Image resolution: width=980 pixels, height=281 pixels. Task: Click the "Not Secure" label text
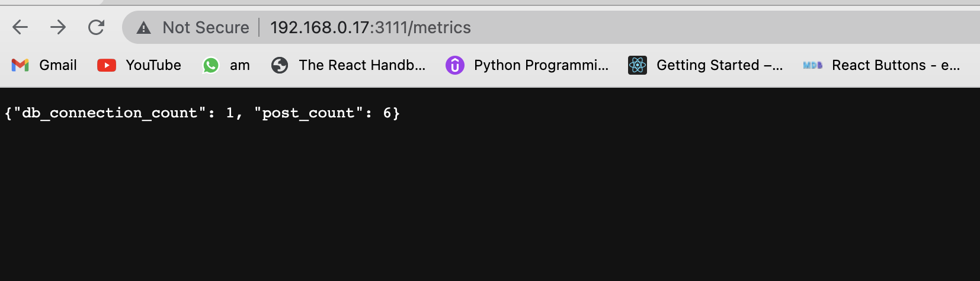pos(206,28)
